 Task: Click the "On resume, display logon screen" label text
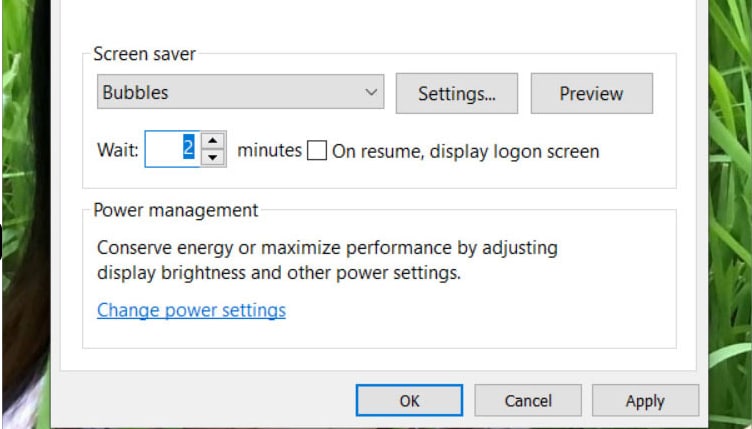[x=465, y=152]
